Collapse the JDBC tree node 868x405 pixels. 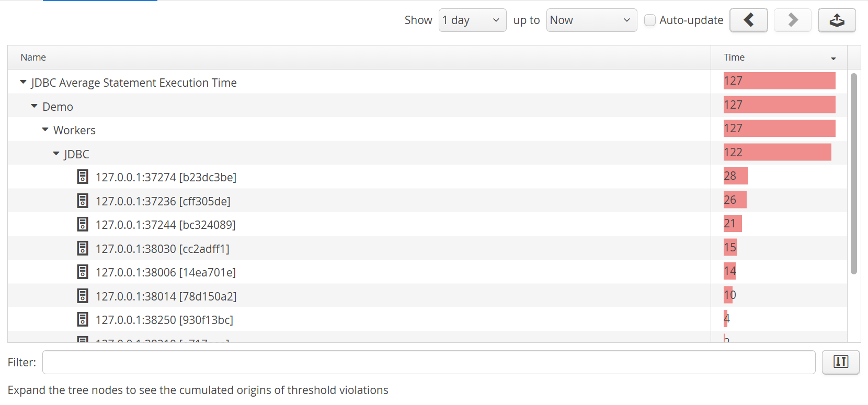[x=56, y=154]
